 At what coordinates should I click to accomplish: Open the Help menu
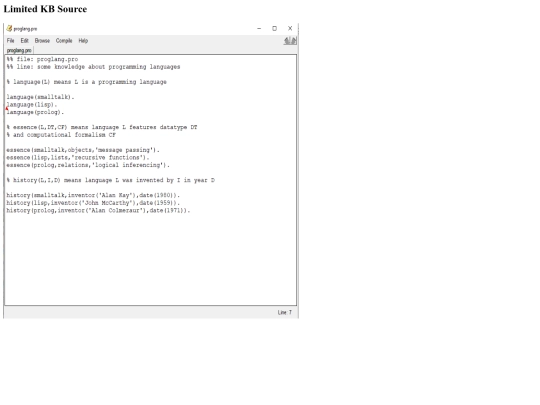pos(83,41)
